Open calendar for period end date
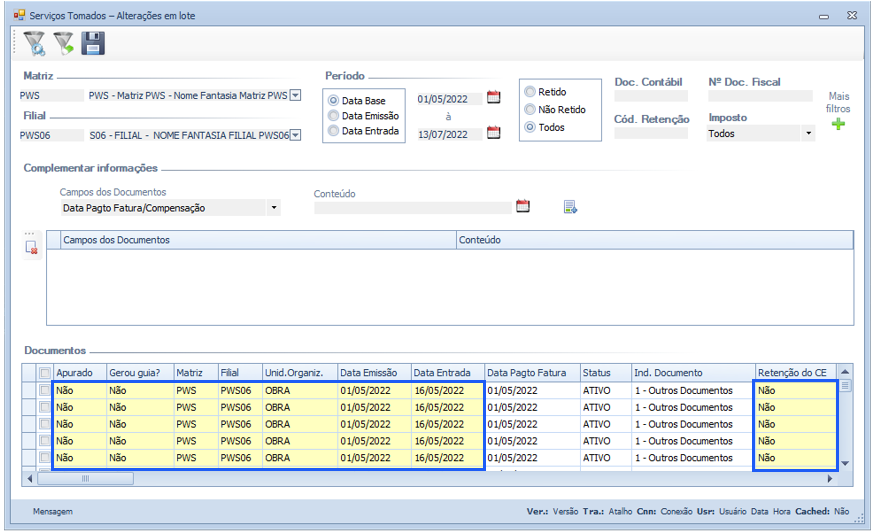 click(x=493, y=133)
